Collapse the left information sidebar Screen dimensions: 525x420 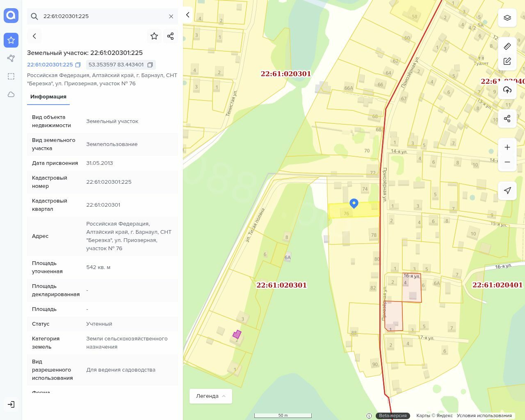[x=188, y=15]
